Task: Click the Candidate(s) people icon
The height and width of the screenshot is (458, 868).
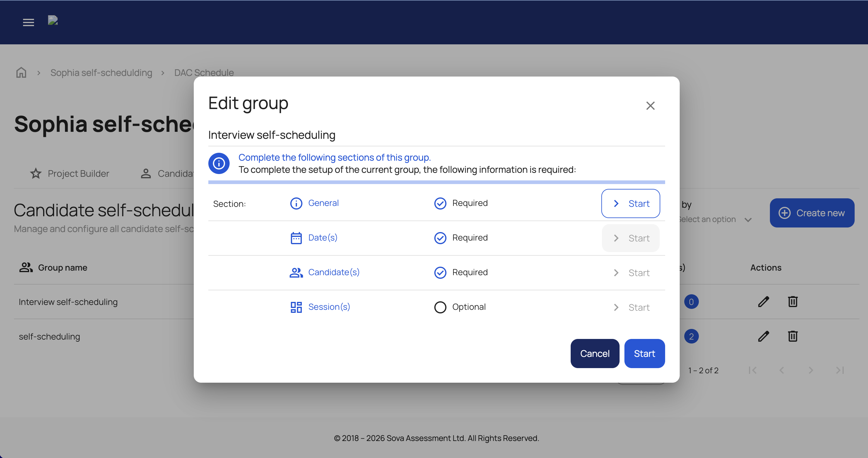Action: pos(296,272)
